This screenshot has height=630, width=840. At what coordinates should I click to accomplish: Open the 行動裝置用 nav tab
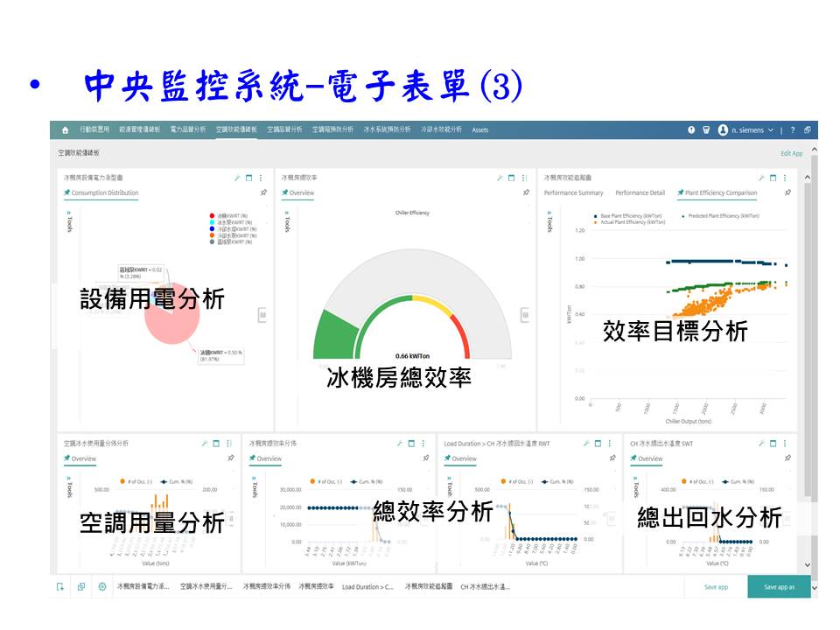[94, 129]
